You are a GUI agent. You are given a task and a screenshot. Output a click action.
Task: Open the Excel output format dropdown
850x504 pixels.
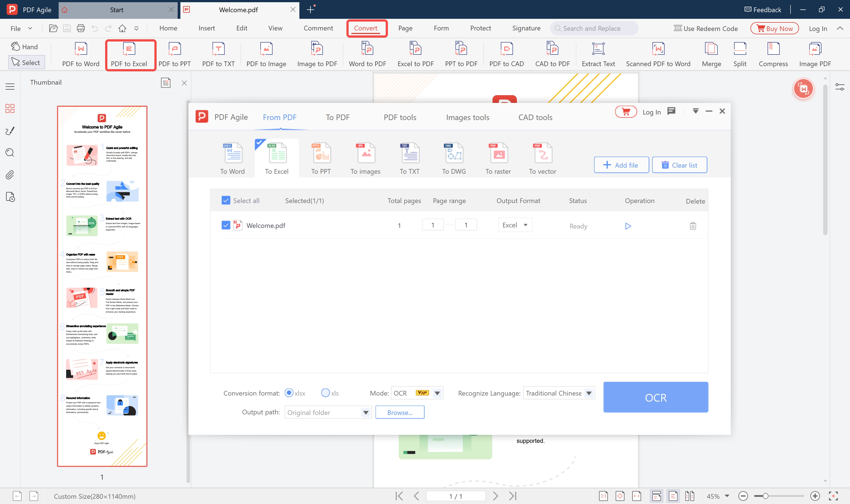click(x=515, y=225)
